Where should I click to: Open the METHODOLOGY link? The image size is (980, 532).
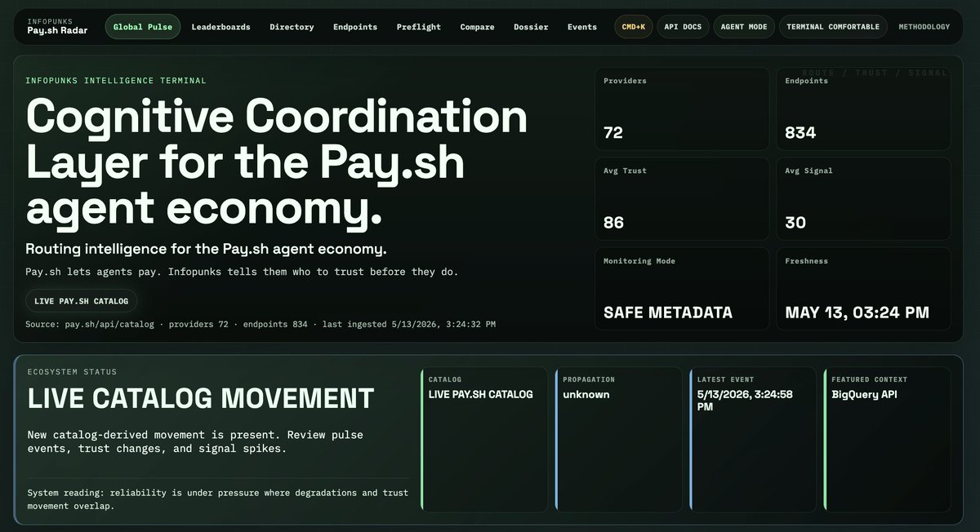[x=924, y=27]
